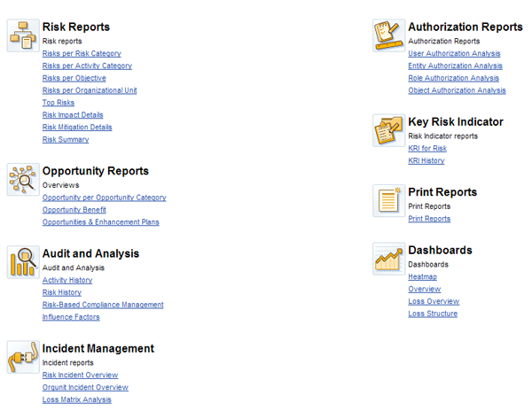Open the Top Risks report
This screenshot has height=411, width=532.
point(59,103)
